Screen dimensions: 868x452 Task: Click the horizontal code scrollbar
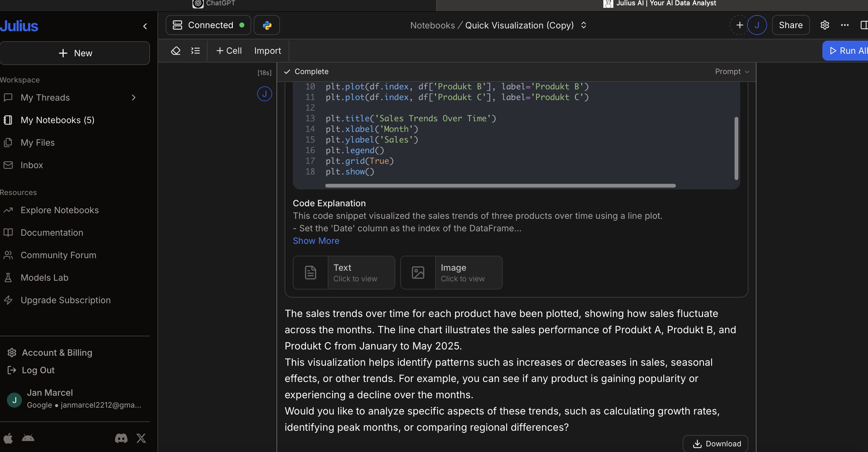[500, 186]
